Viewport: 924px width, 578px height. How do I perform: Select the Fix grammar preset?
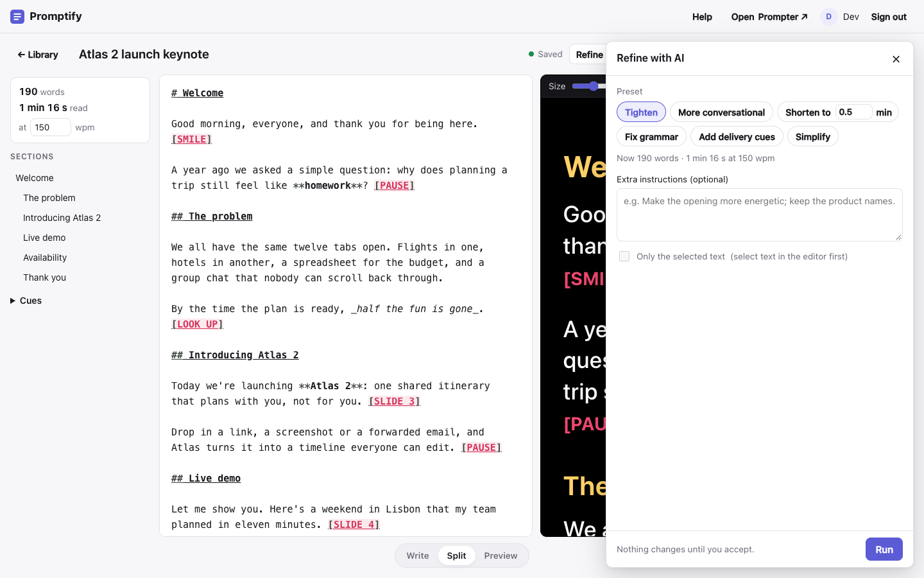(x=651, y=137)
